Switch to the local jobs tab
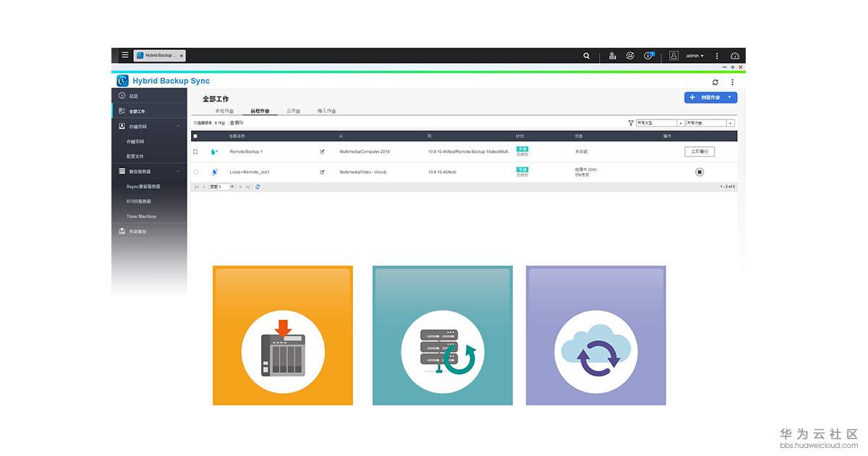 [224, 111]
